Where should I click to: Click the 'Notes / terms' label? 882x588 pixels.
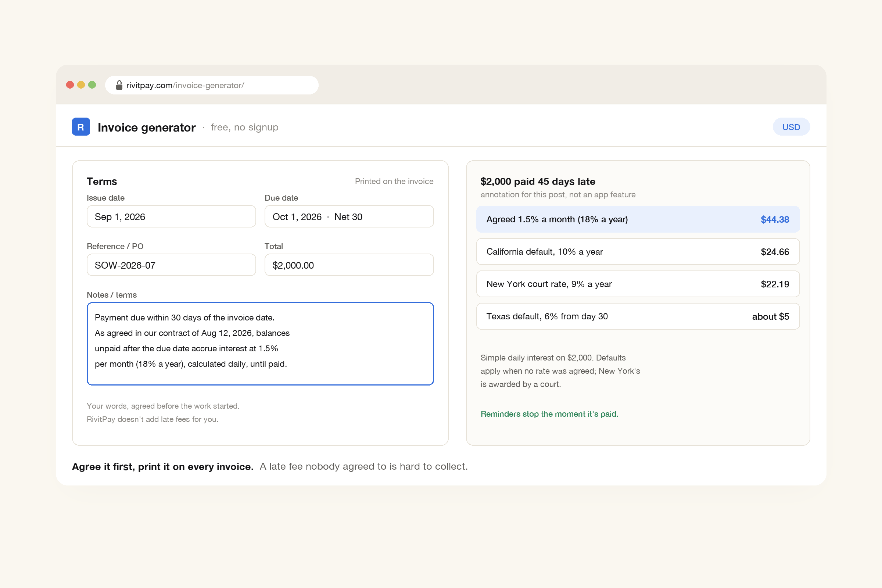[x=112, y=295]
